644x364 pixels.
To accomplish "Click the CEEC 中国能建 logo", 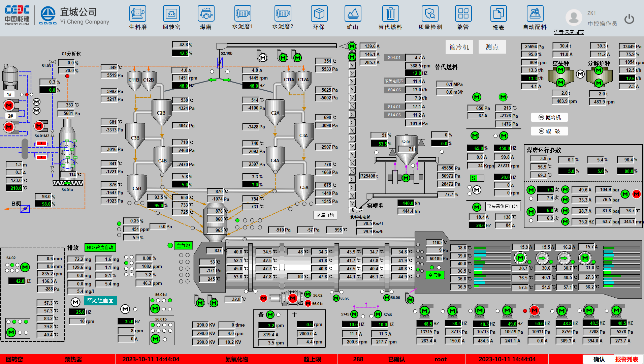I will [17, 15].
